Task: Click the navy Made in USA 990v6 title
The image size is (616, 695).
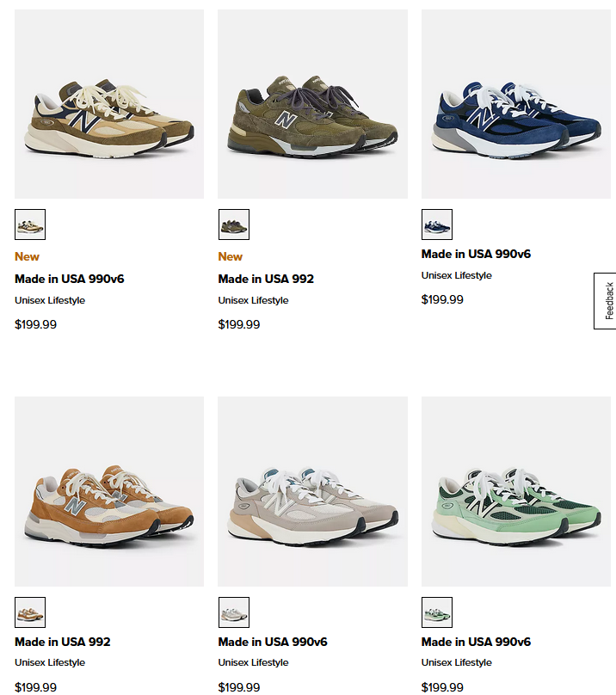Action: pyautogui.click(x=476, y=254)
